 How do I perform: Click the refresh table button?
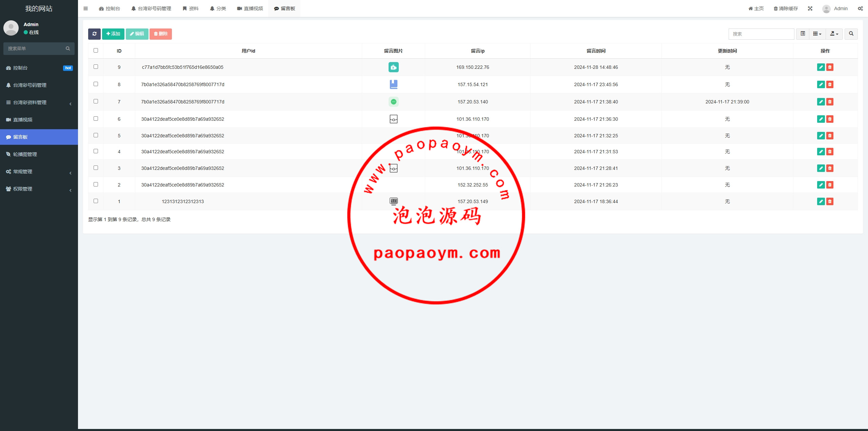(x=94, y=34)
